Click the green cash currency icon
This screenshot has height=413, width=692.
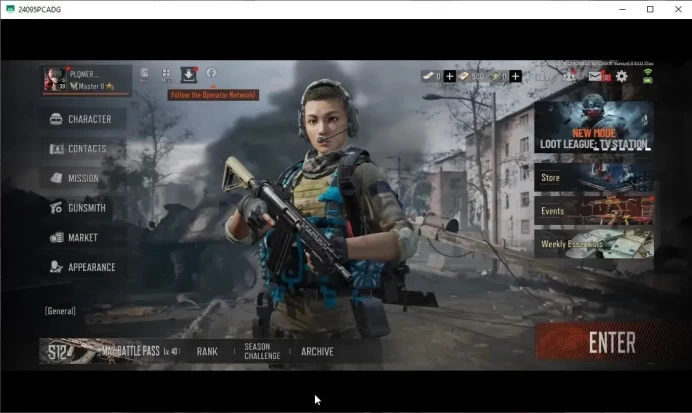coord(494,76)
